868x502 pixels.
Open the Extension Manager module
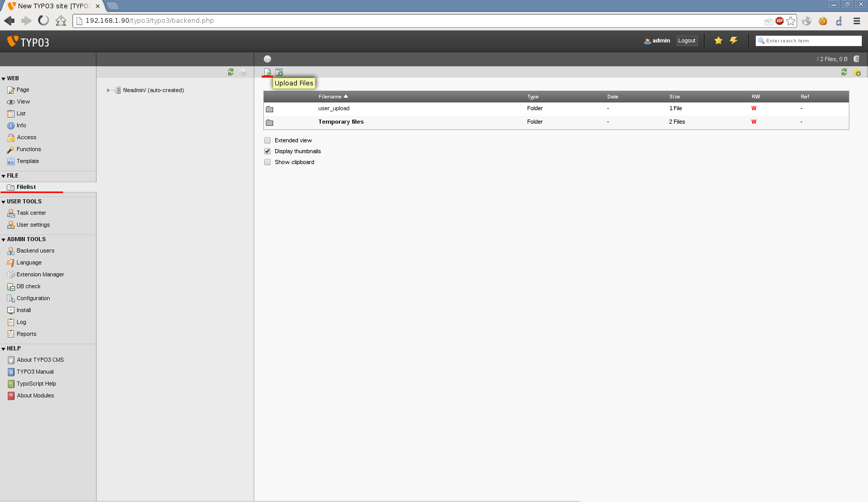pos(40,274)
